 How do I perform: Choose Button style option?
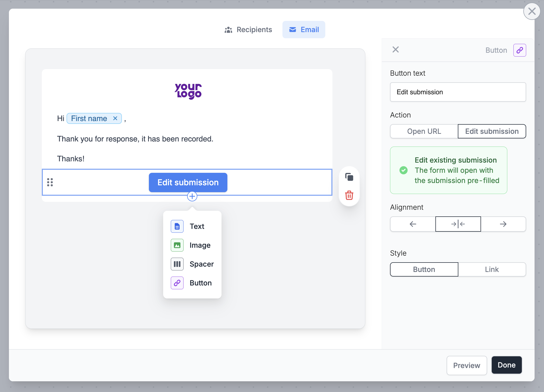[x=424, y=269]
